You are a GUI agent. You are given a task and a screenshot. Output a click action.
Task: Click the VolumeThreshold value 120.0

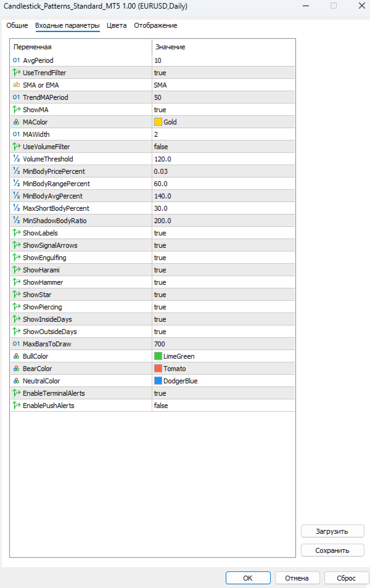tap(223, 159)
